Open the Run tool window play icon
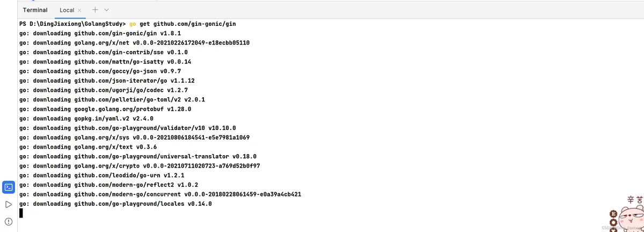This screenshot has width=644, height=232. pyautogui.click(x=8, y=205)
